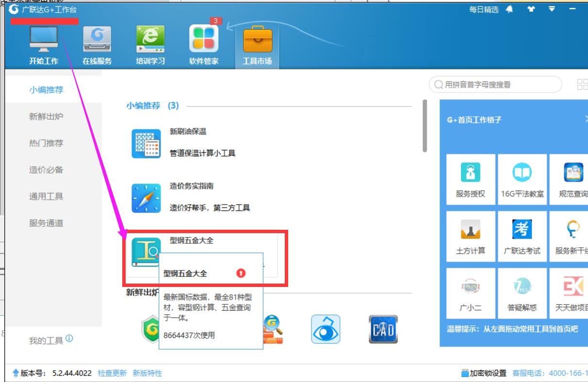Switch to grid view icon beside search

582,84
